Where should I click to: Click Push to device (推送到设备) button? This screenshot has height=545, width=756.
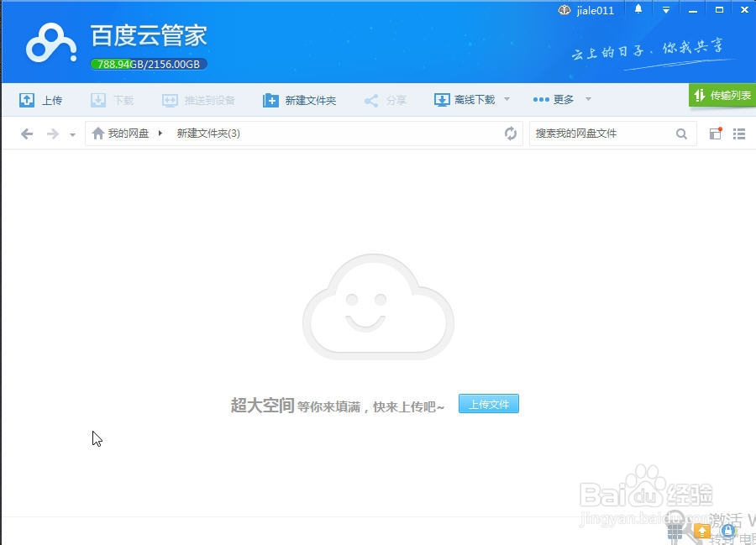click(198, 100)
